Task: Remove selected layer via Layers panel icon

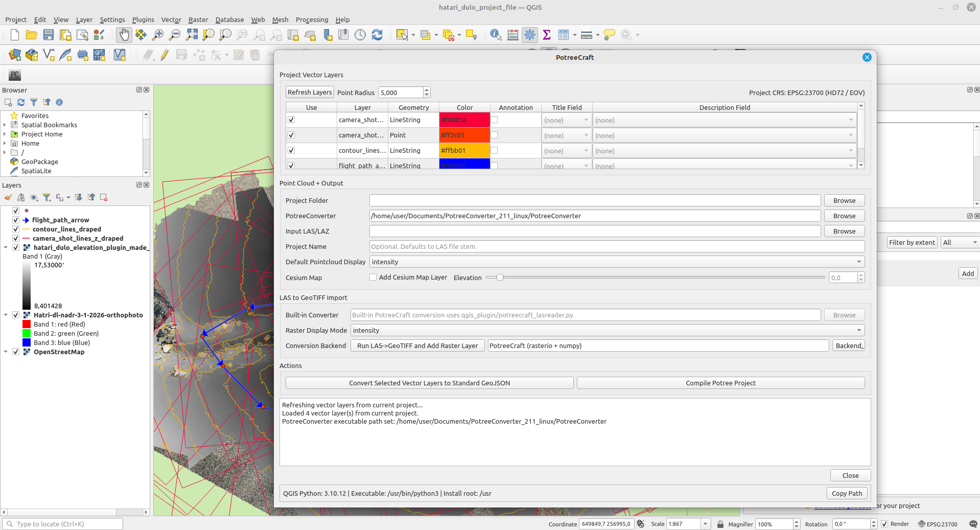Action: click(104, 197)
